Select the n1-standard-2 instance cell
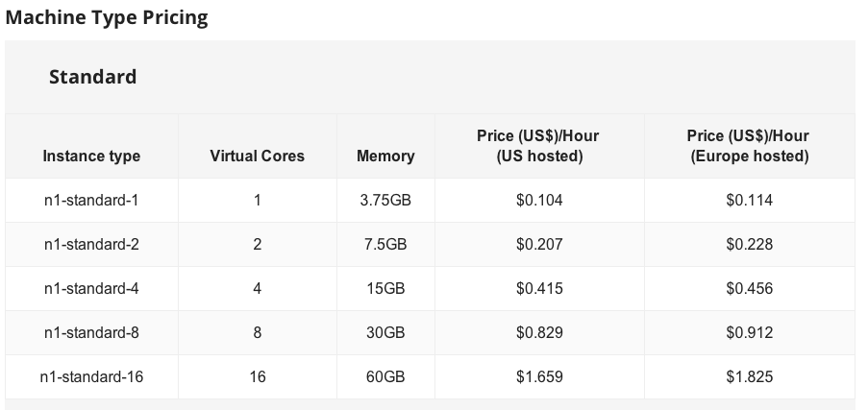The width and height of the screenshot is (868, 410). [91, 245]
